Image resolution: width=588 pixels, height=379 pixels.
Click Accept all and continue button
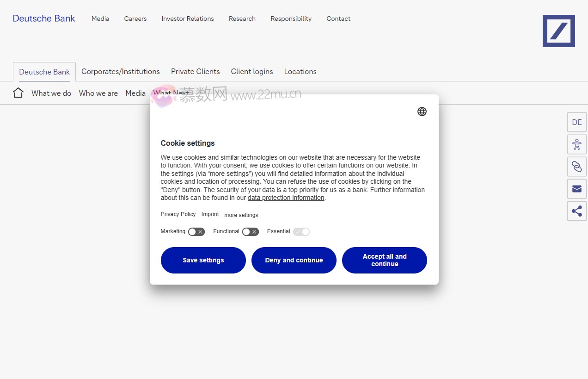384,260
